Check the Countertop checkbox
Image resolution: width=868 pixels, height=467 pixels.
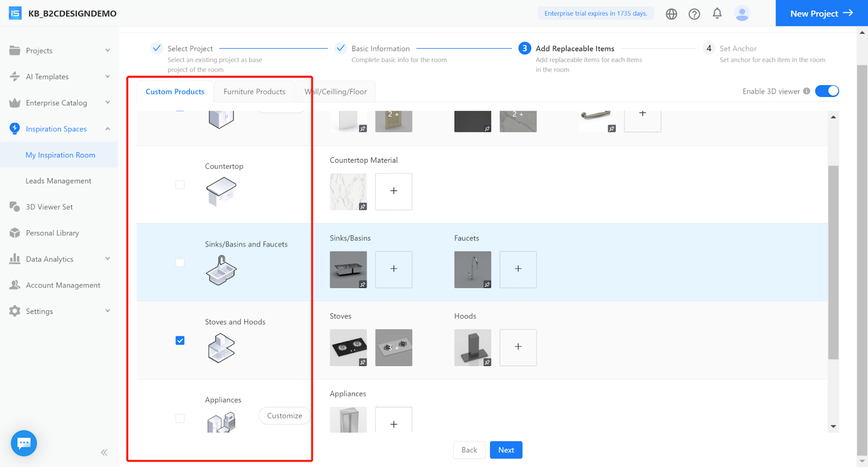180,184
